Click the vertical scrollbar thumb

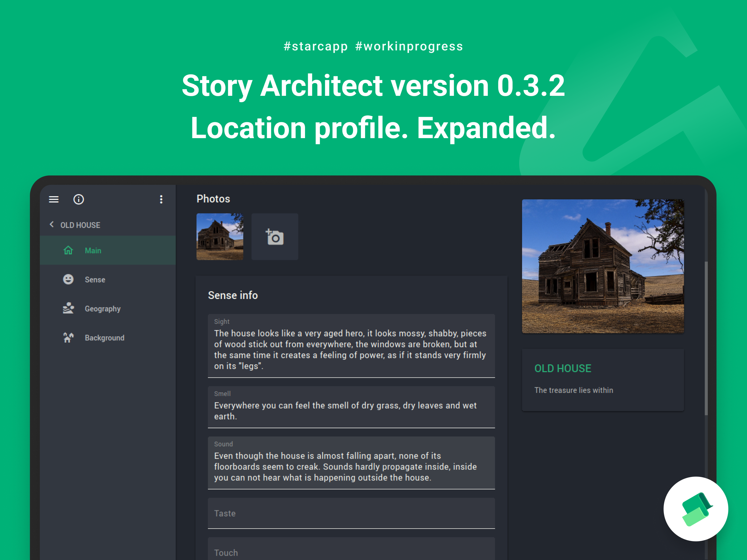tap(706, 338)
